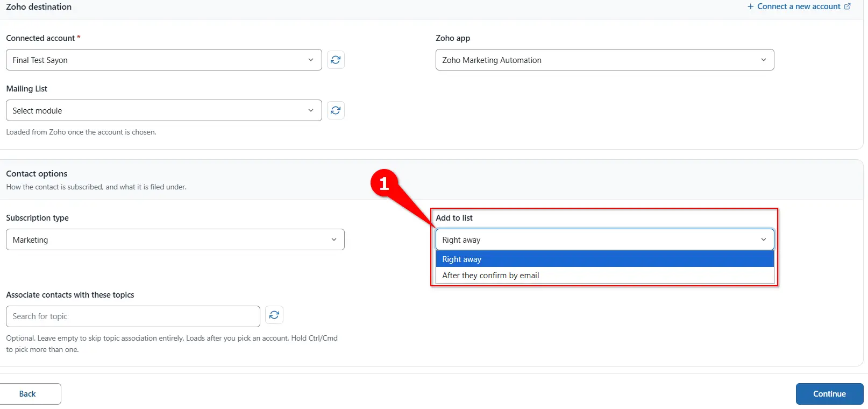Click 'Associate contacts with these topics' label
Viewport: 868px width, 409px height.
pos(70,295)
